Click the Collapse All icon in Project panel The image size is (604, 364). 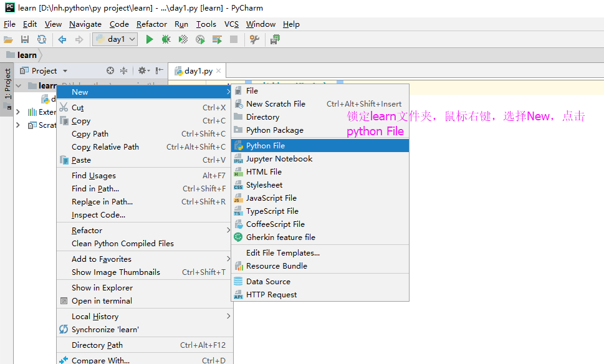(123, 70)
